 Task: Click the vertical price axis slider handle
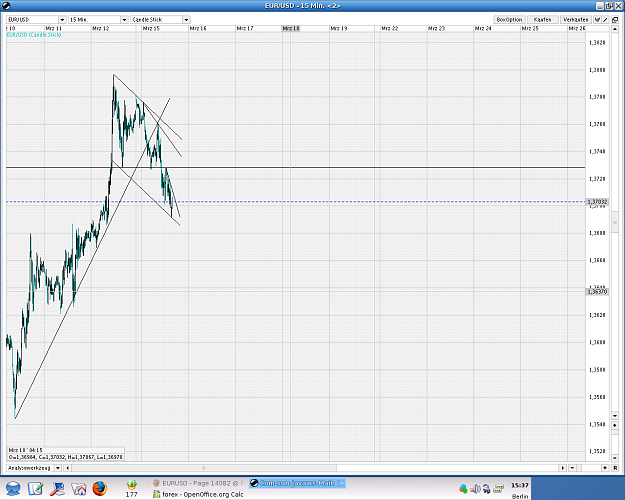pyautogui.click(x=615, y=222)
